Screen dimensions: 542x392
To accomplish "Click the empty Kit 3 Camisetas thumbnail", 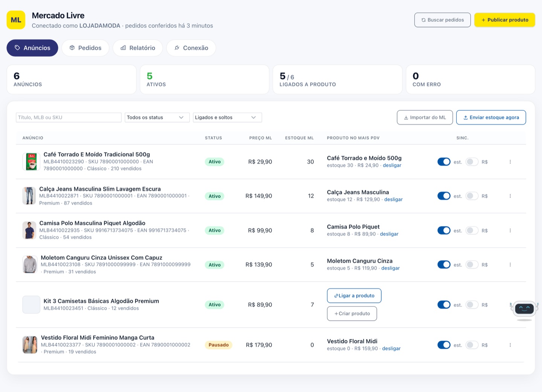I will pyautogui.click(x=31, y=305).
